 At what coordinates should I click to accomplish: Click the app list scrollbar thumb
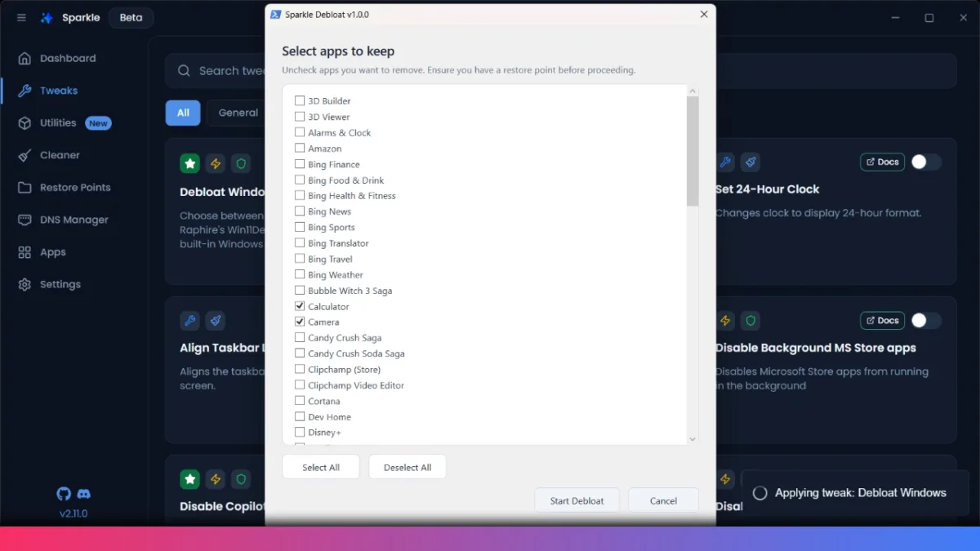(x=693, y=151)
